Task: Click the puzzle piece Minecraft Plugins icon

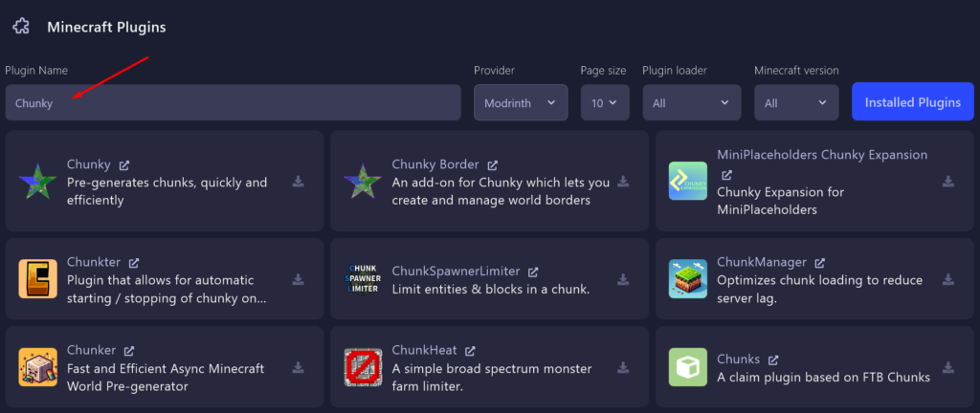Action: click(21, 27)
